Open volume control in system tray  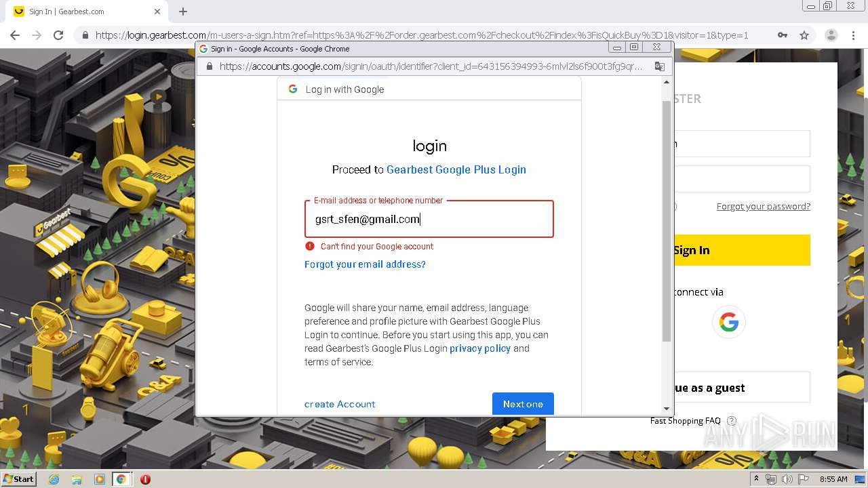point(787,479)
